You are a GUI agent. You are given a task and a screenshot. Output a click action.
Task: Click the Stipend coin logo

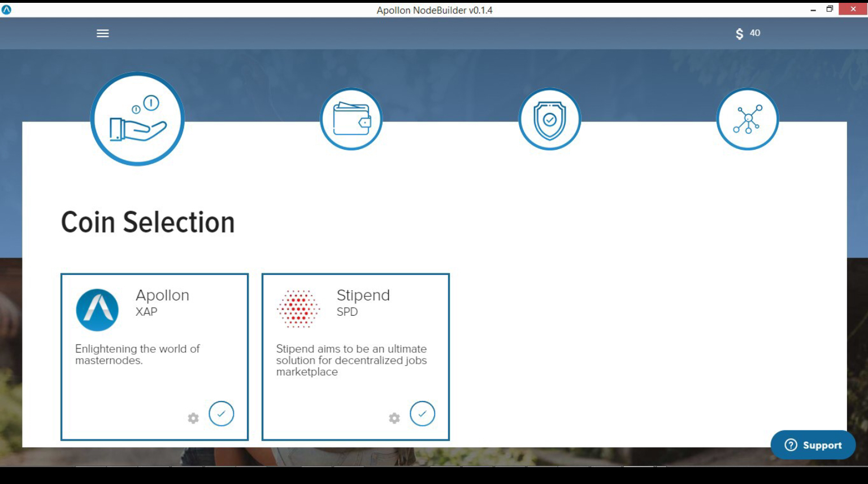298,309
